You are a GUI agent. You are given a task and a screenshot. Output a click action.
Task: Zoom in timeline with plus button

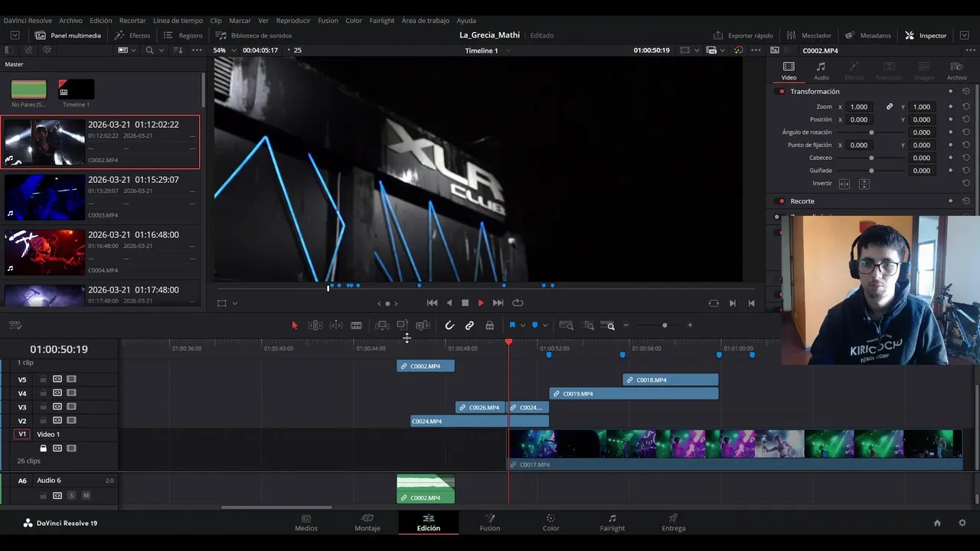(x=690, y=325)
